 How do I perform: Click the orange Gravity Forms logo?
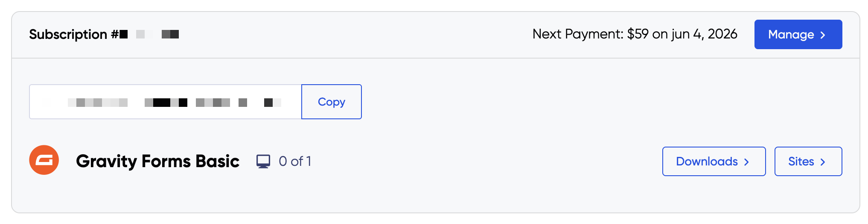[44, 160]
